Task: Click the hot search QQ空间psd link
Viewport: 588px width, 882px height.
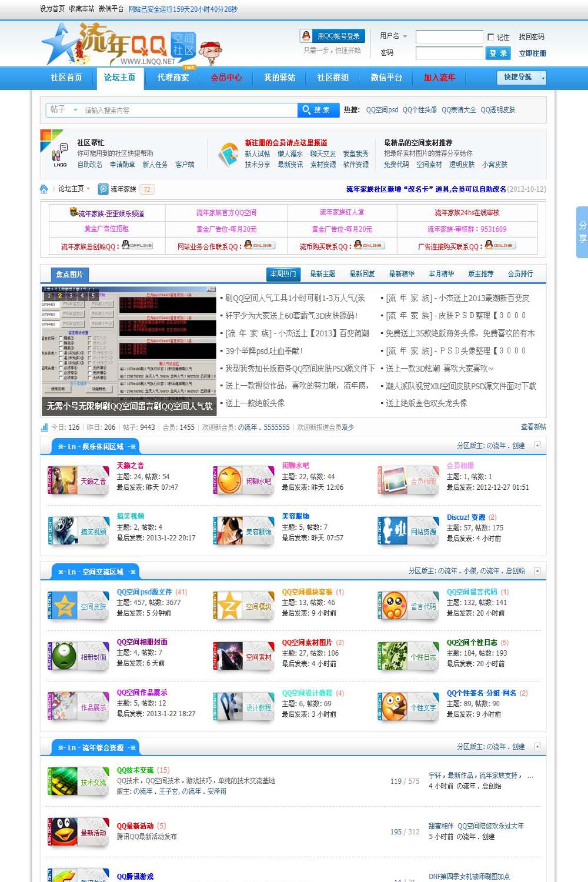Action: [382, 110]
